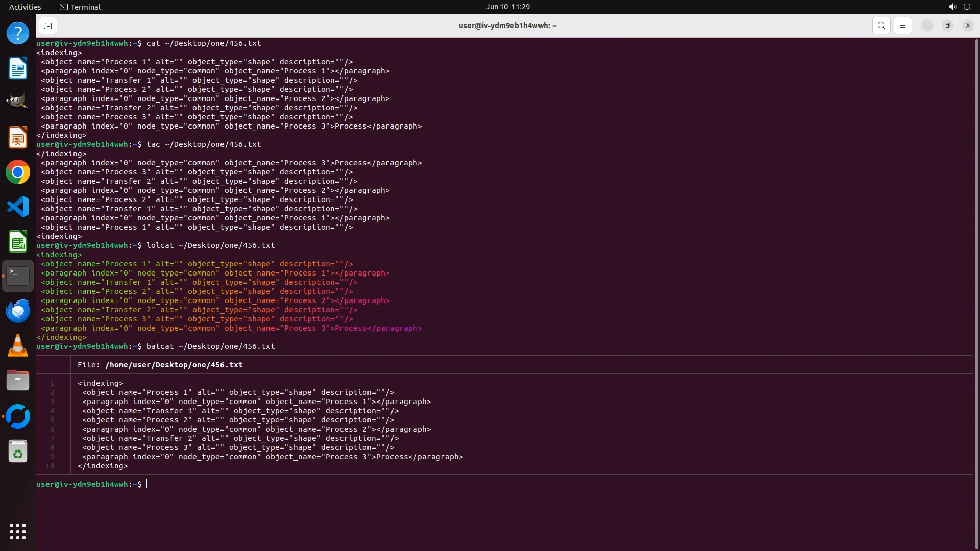This screenshot has width=980, height=551.
Task: Open the volume indicator in system tray
Action: (x=952, y=7)
